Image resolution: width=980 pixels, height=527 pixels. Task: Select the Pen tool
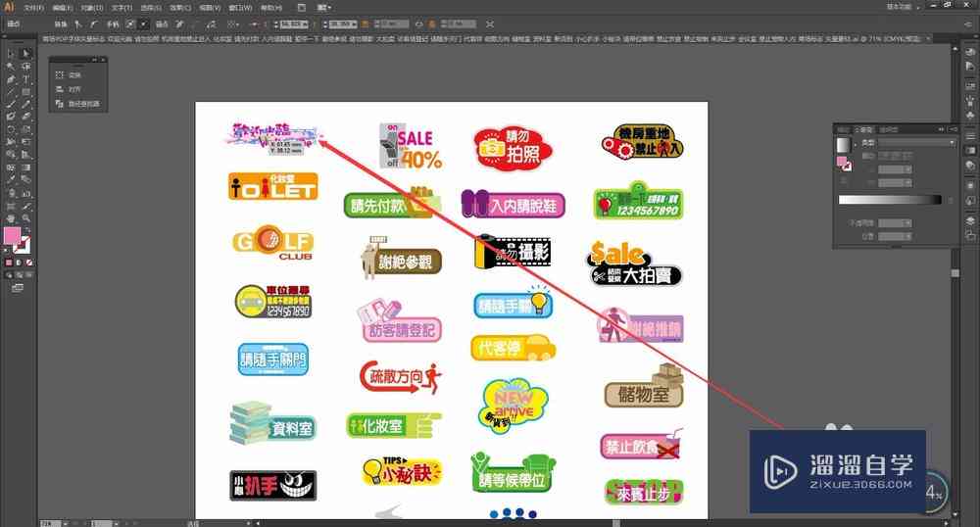[10, 79]
